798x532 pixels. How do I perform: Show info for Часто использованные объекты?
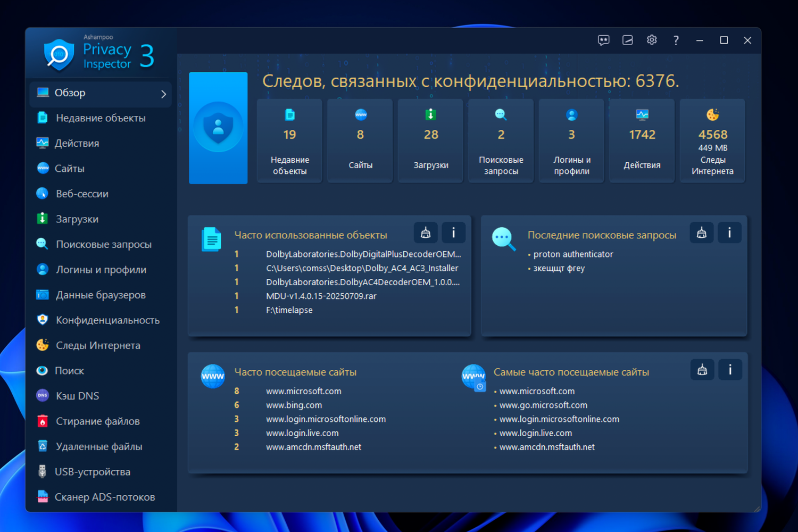coord(454,232)
